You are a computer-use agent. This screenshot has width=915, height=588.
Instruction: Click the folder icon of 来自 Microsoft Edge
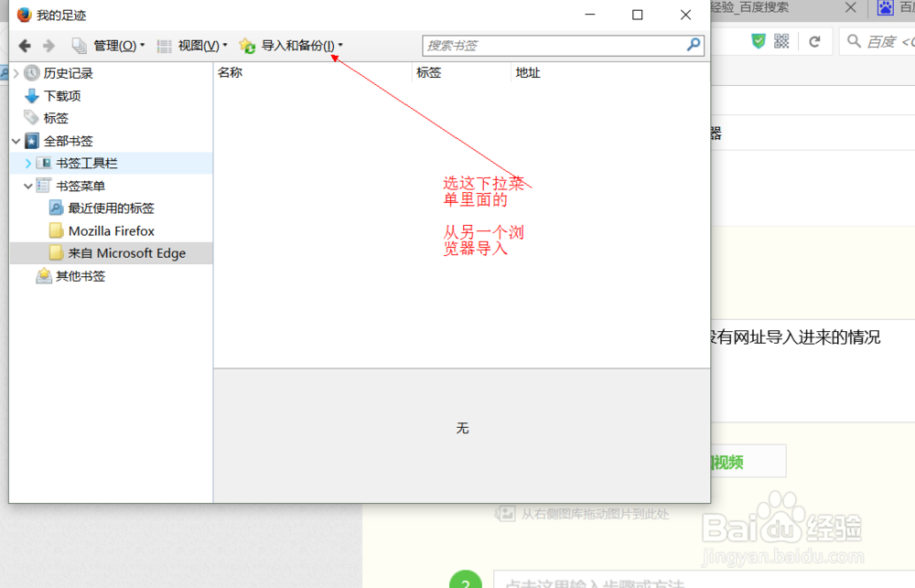(x=57, y=252)
